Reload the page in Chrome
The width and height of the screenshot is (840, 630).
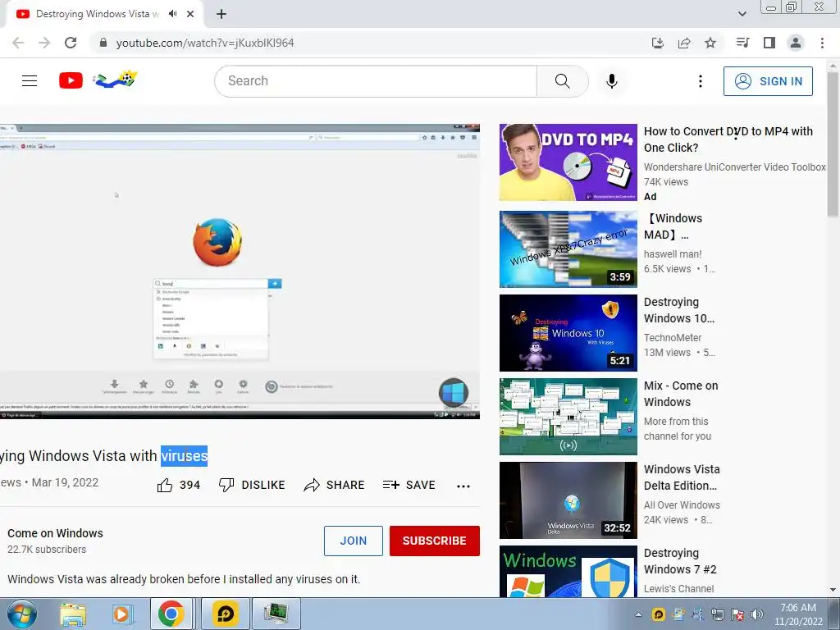point(71,43)
